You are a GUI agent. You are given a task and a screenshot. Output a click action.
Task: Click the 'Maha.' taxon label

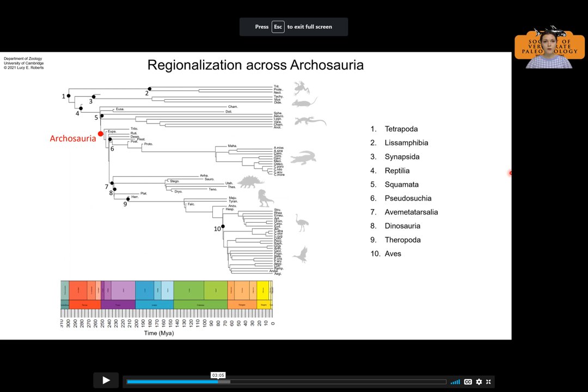[232, 146]
